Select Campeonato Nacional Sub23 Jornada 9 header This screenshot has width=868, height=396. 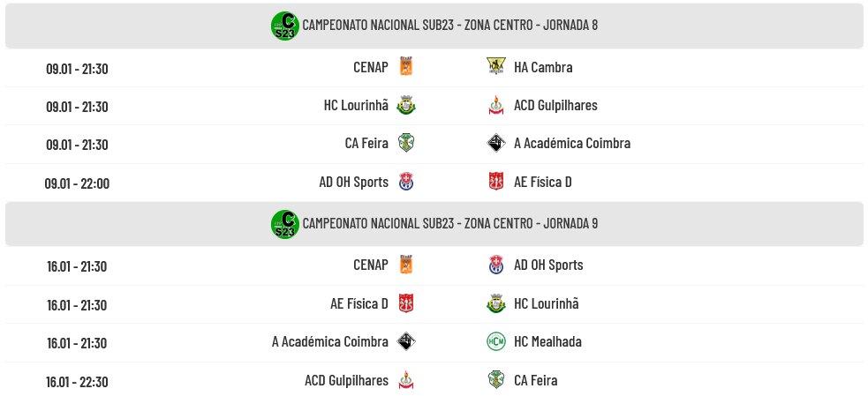(449, 223)
